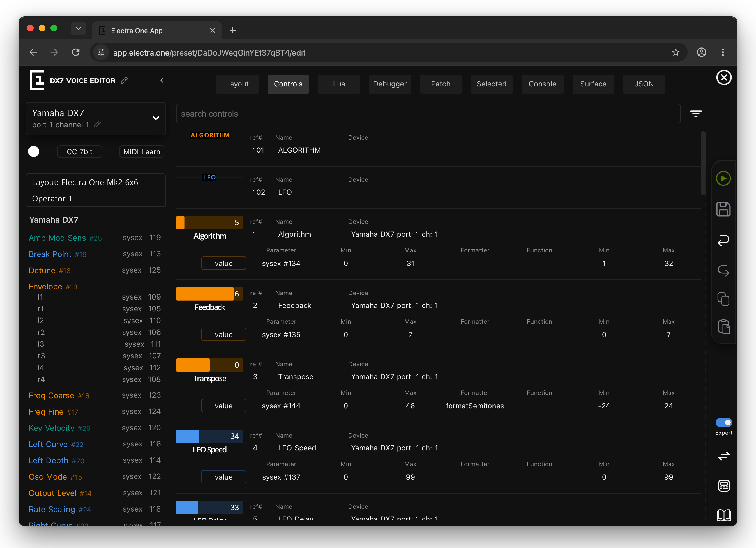The image size is (756, 548).
Task: View site information icon in address bar
Action: (x=101, y=52)
